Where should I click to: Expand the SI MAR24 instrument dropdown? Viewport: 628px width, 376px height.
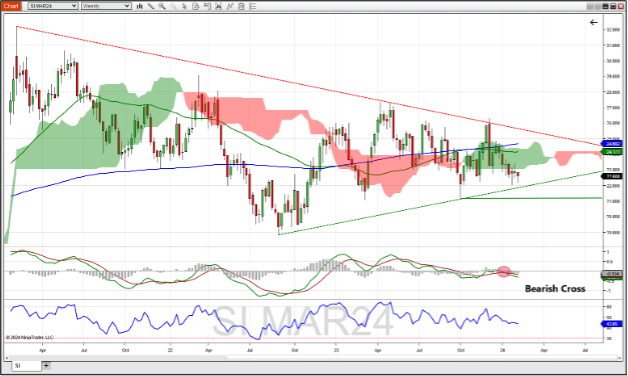click(53, 6)
